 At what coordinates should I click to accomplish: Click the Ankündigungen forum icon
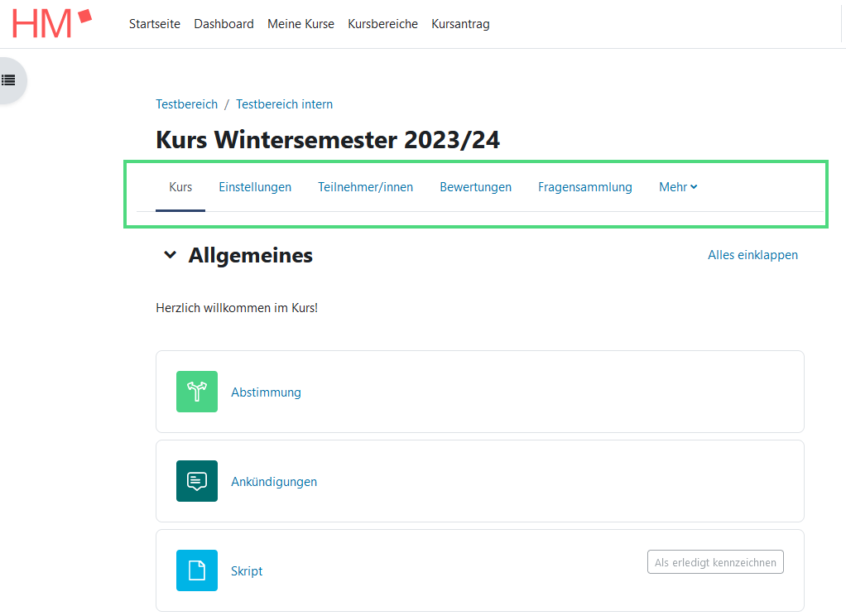coord(197,481)
